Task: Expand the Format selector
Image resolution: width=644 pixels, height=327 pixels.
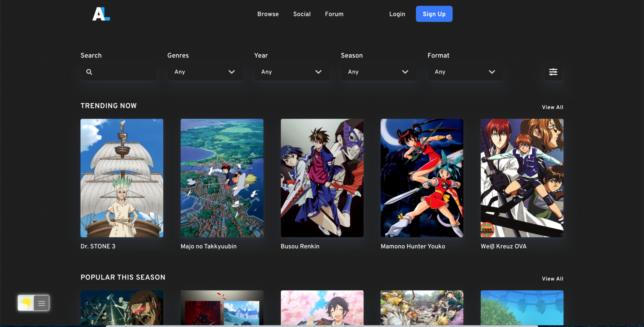Action: (x=465, y=72)
